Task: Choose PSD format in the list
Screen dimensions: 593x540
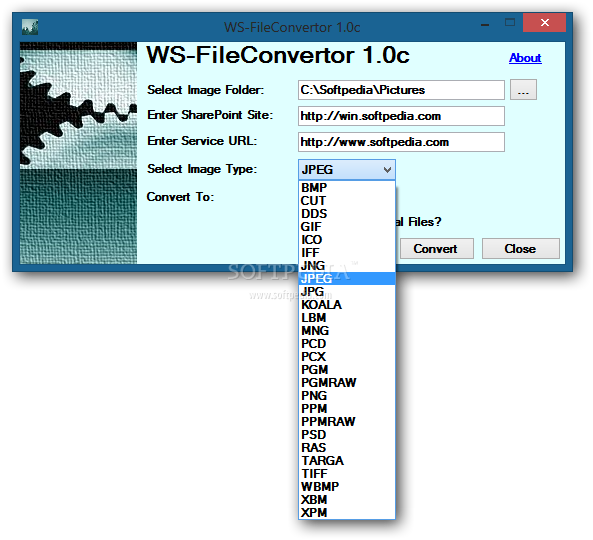Action: click(347, 434)
